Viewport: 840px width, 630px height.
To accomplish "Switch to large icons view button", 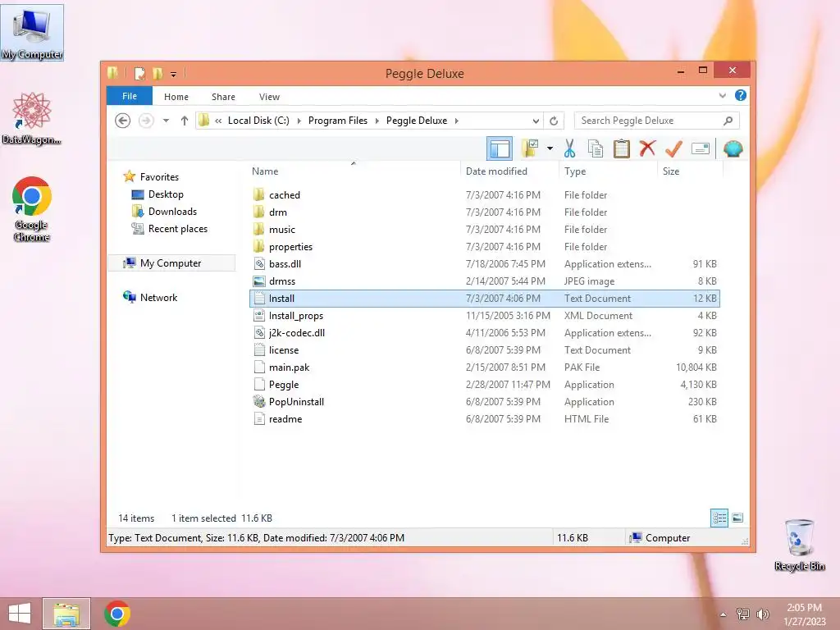I will [737, 518].
